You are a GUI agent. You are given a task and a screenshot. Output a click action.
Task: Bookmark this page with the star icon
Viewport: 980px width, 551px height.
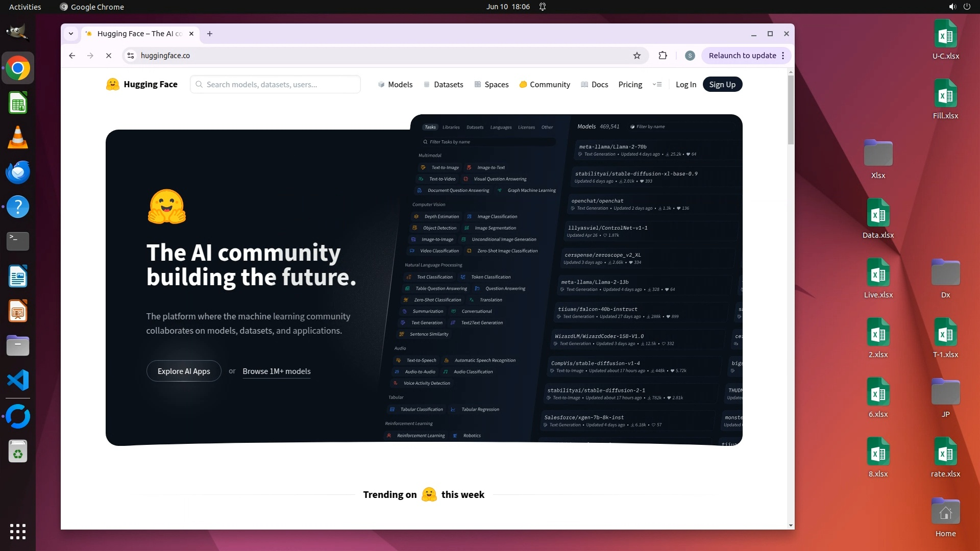[x=636, y=56]
